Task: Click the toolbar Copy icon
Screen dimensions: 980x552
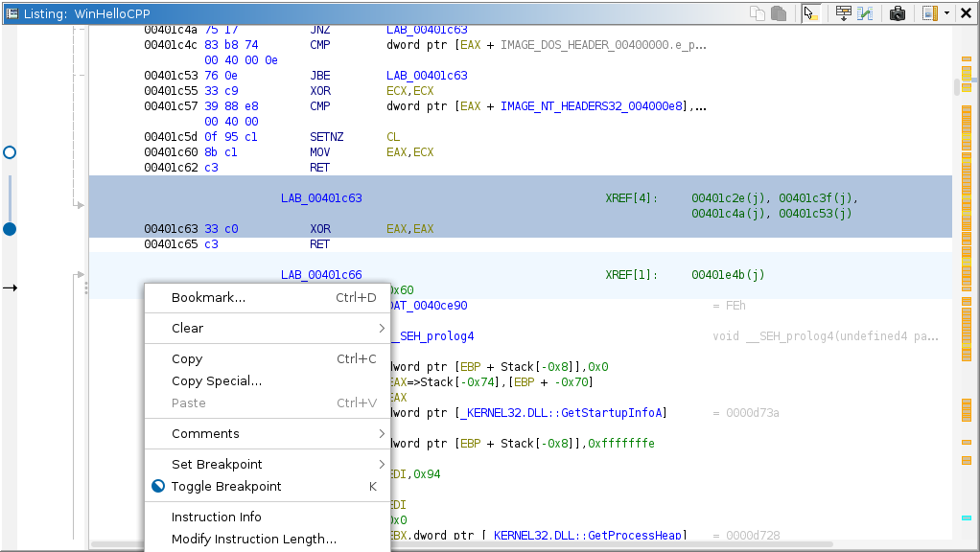Action: [x=758, y=13]
